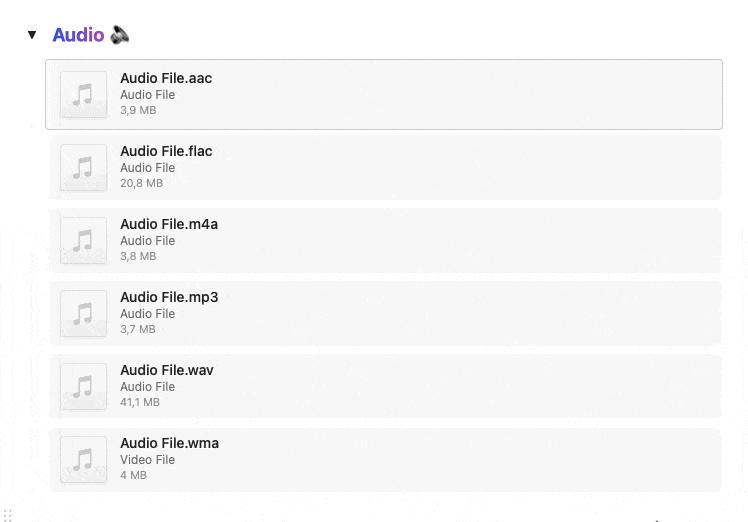Click the Video File type label under wma
This screenshot has width=748, height=522.
coord(147,460)
